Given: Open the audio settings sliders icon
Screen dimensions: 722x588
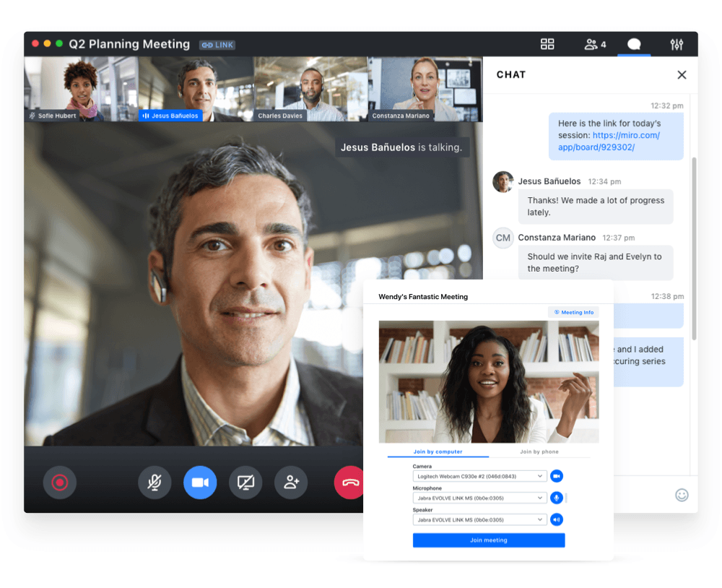Looking at the screenshot, I should [677, 45].
